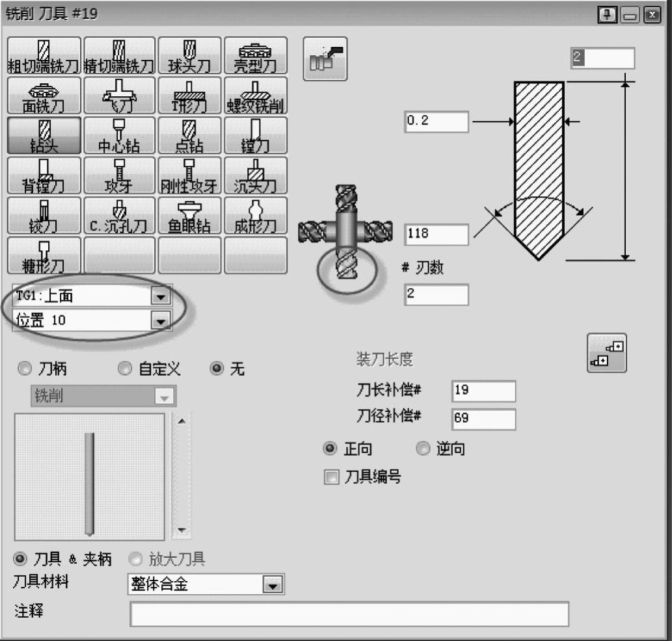
Task: Select the 中心钻 center drill tool
Action: [119, 136]
